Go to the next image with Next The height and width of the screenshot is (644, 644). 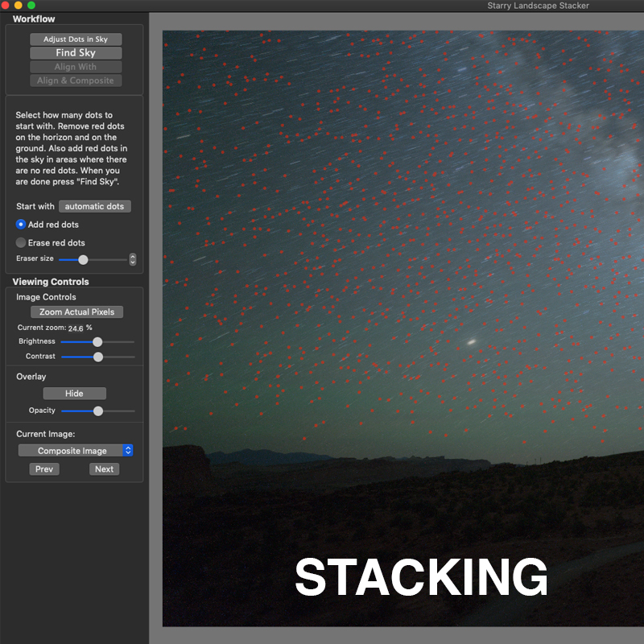pos(104,469)
